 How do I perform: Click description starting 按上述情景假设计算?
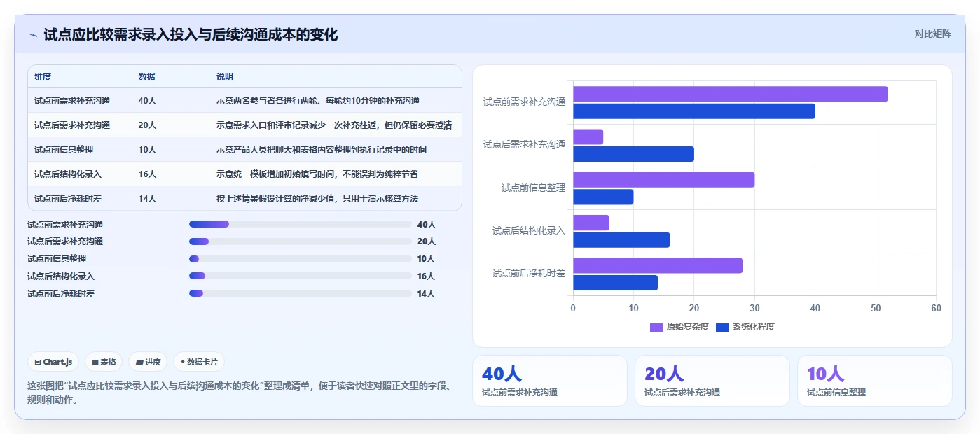click(317, 199)
